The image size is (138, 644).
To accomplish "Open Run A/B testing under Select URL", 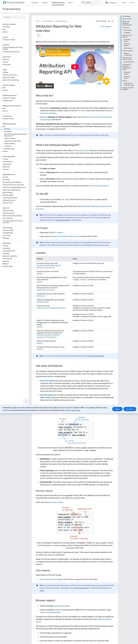I will [x=7, y=218].
